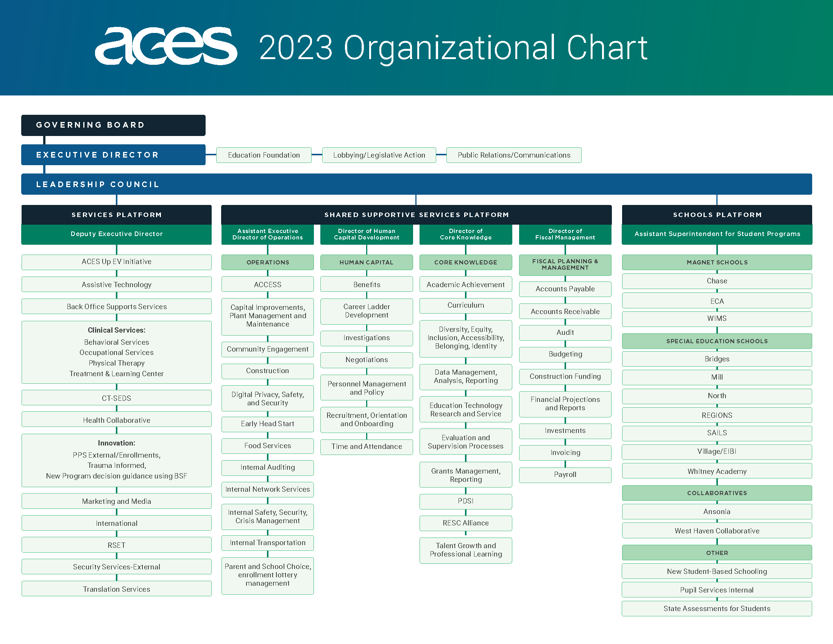The width and height of the screenshot is (833, 644).
Task: Select the Services Platform header
Action: pos(116,214)
